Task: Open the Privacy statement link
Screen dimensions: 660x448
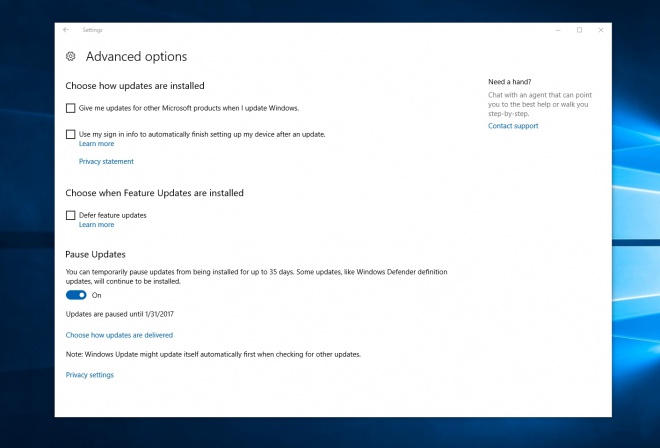Action: 106,161
